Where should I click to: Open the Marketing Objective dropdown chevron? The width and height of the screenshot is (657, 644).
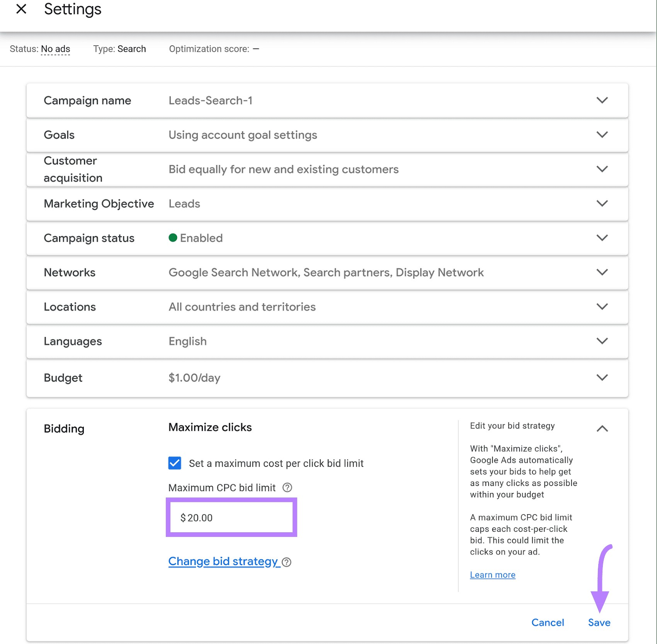click(x=602, y=204)
